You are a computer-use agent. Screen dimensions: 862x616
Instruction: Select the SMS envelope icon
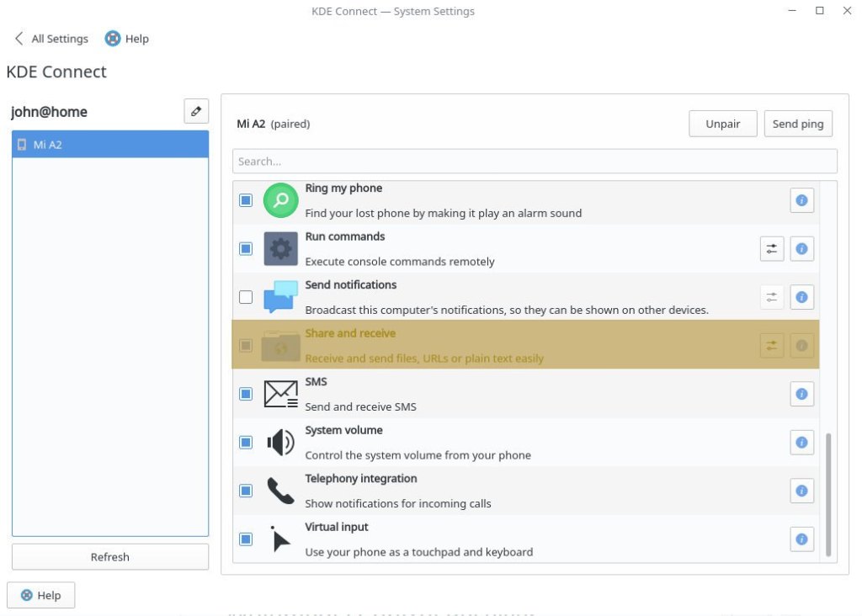(280, 393)
